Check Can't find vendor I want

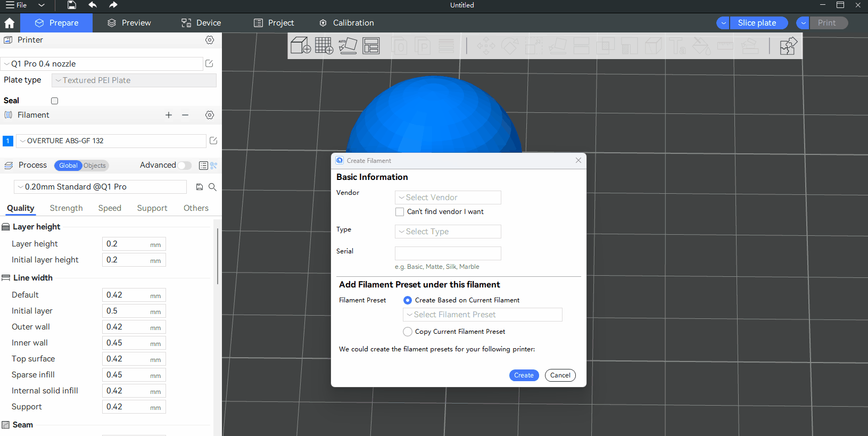[x=400, y=212]
